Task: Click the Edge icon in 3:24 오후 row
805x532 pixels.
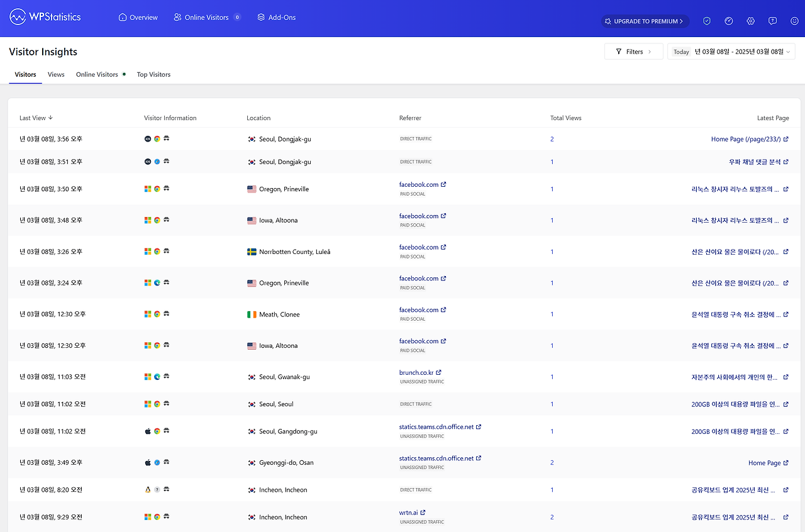Action: click(157, 283)
